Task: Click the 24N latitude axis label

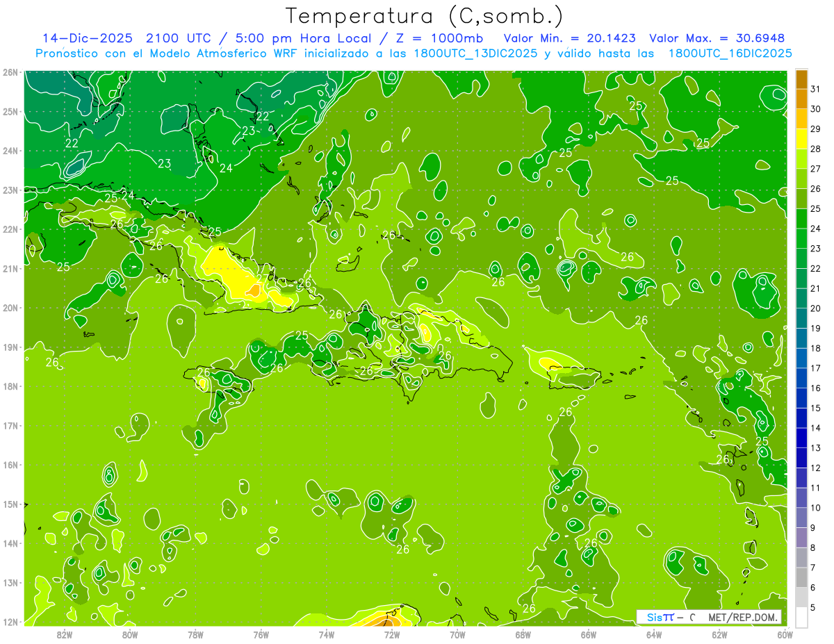Action: pos(10,151)
